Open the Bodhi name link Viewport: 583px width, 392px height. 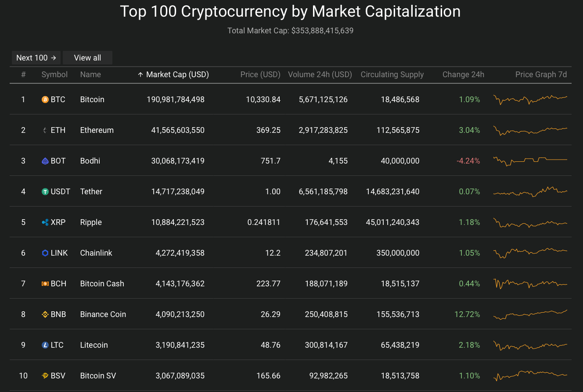tap(90, 161)
